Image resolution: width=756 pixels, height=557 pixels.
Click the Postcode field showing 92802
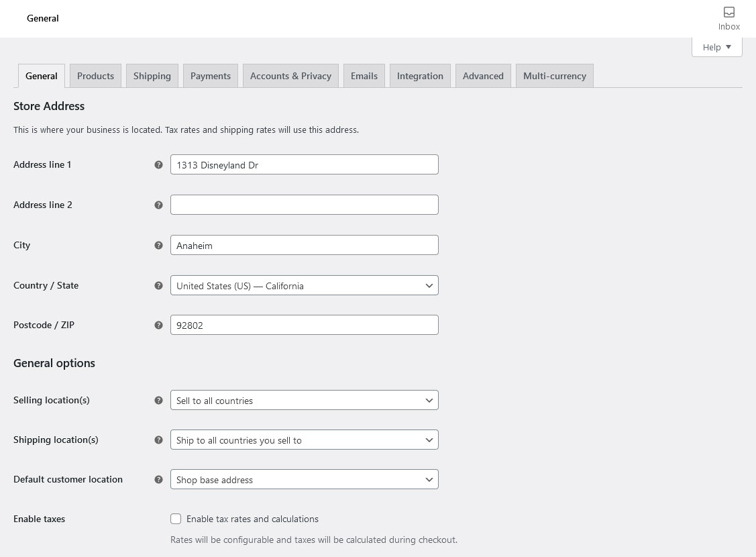[305, 325]
